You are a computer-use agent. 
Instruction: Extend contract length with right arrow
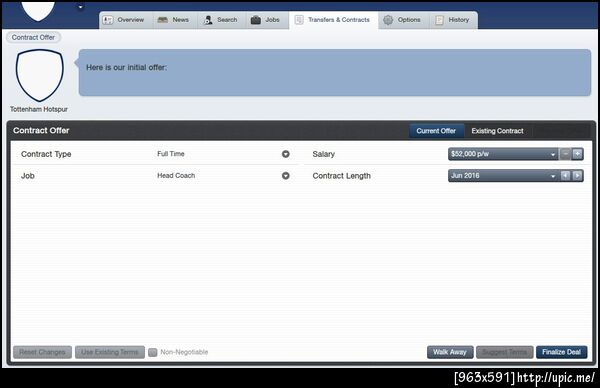click(x=577, y=176)
